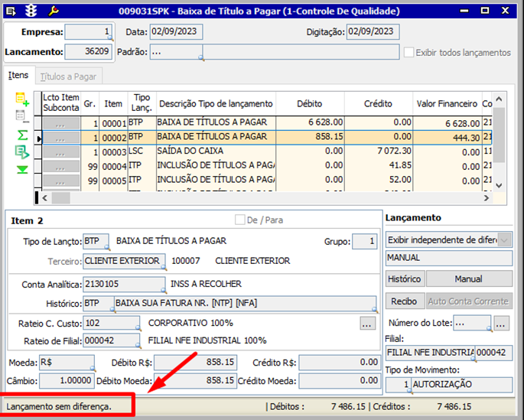
Task: Click the 'Conta Analítica' input field
Action: pyautogui.click(x=124, y=285)
